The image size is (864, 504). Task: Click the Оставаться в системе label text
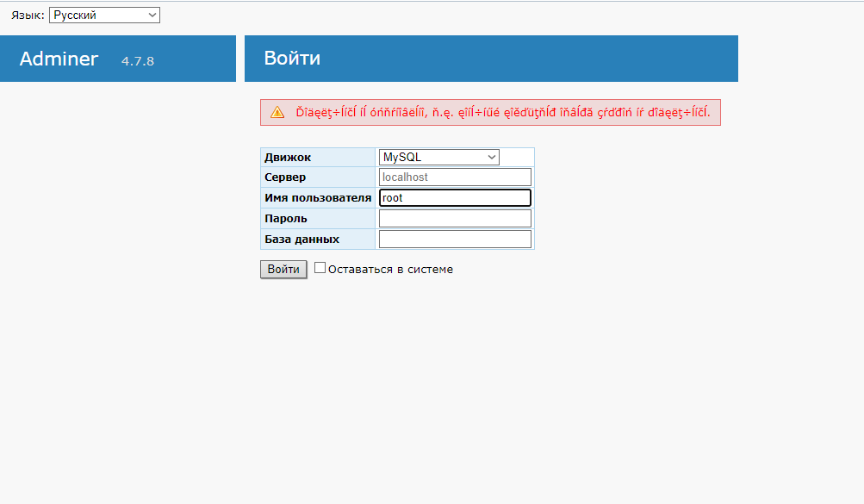[x=390, y=269]
